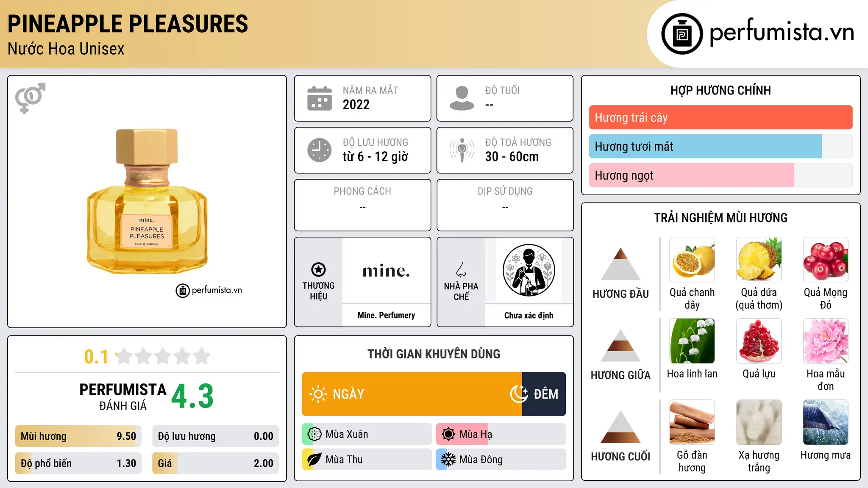Click the Mine. Perfumery brand name link
868x488 pixels.
point(386,315)
